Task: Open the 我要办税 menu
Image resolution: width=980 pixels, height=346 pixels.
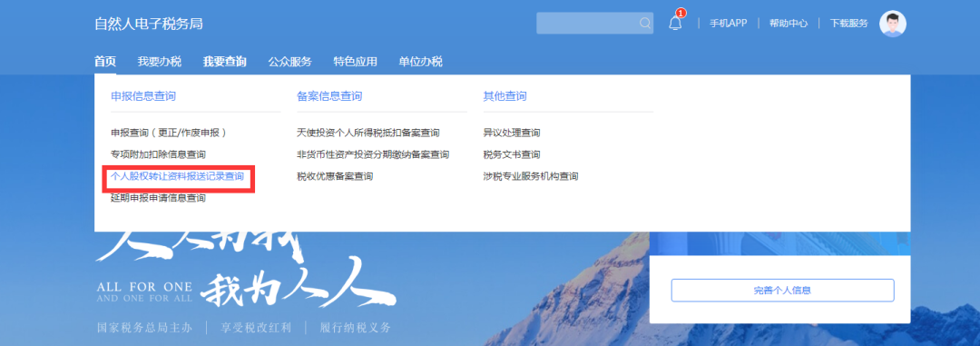Action: coord(160,62)
